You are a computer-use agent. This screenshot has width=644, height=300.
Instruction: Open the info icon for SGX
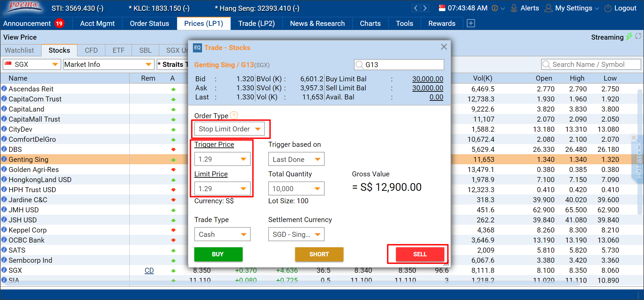coord(4,270)
